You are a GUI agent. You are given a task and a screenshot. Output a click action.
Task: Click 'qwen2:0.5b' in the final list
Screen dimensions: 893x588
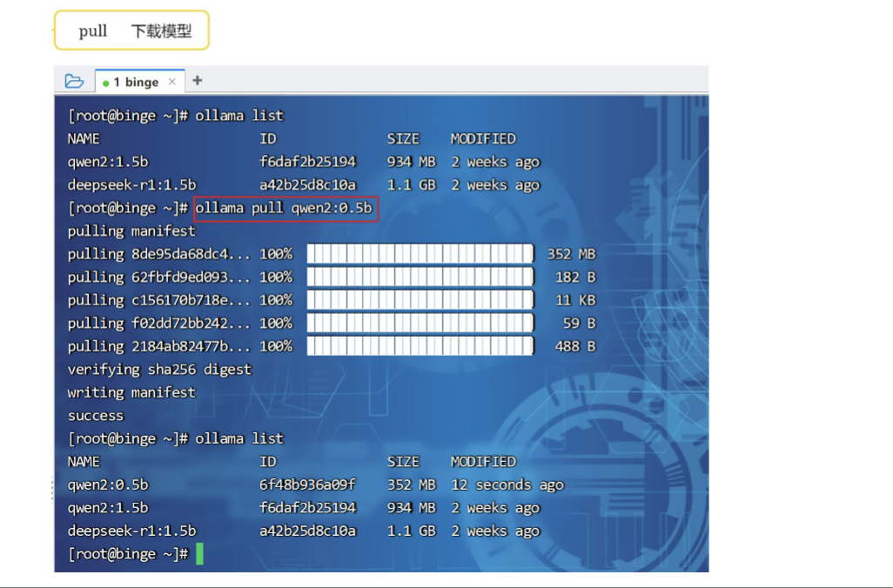[108, 485]
